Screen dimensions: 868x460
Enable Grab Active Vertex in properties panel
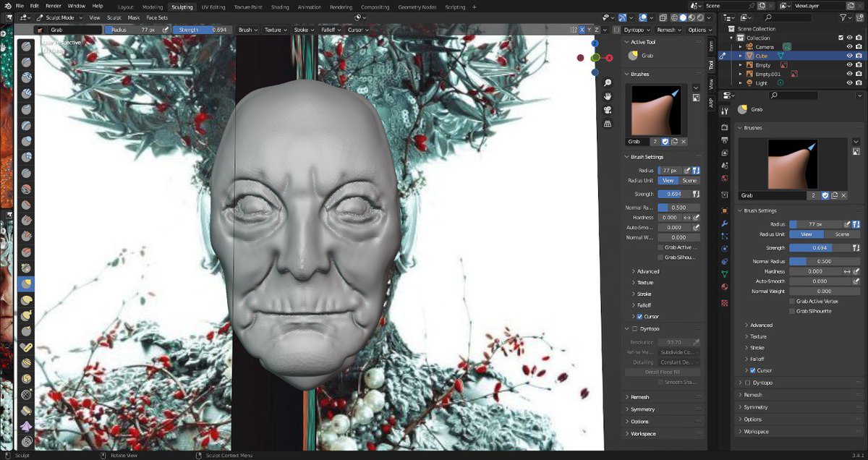pyautogui.click(x=792, y=301)
